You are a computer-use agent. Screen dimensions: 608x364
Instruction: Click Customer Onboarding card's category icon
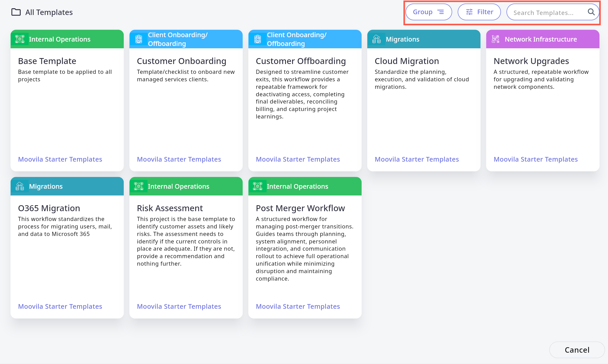tap(139, 39)
